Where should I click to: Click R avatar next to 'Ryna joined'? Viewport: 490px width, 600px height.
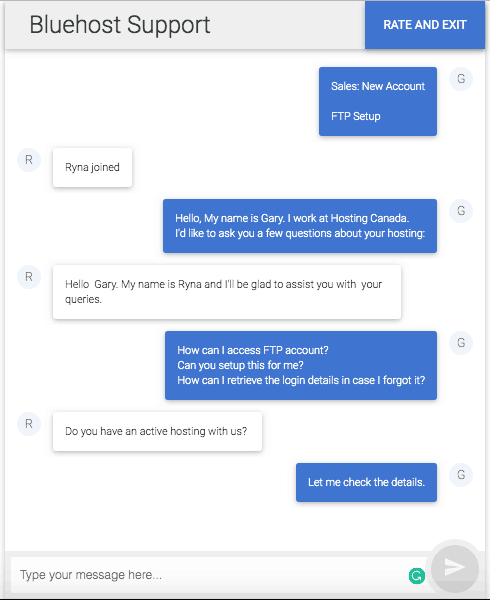(x=29, y=160)
